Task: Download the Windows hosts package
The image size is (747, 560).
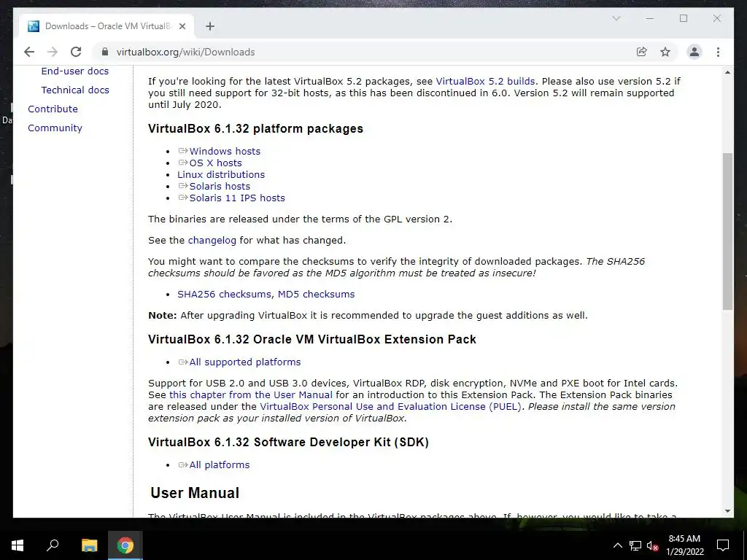Action: 225,152
